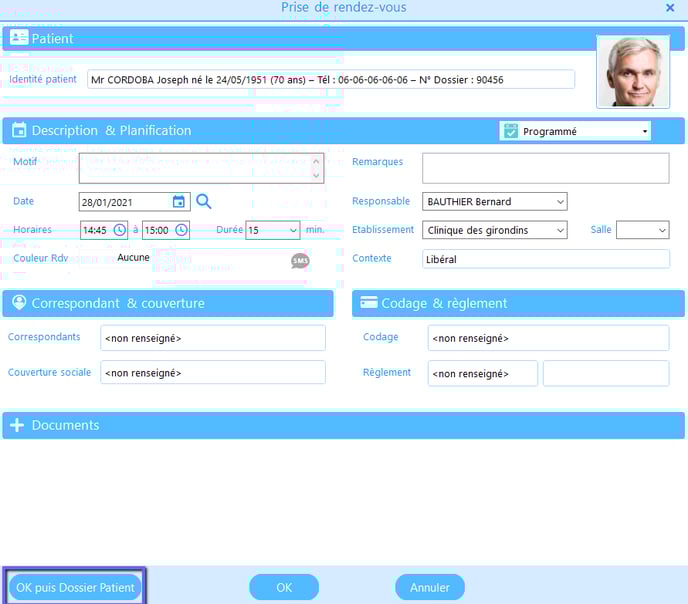Confirm appointment with the OK button
This screenshot has width=688, height=604.
(284, 588)
